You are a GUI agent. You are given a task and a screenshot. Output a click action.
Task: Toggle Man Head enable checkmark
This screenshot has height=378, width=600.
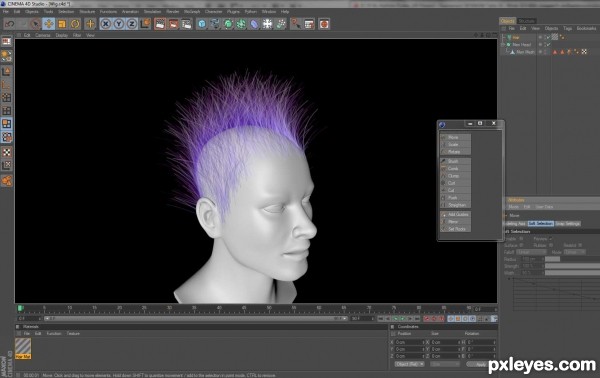(549, 45)
